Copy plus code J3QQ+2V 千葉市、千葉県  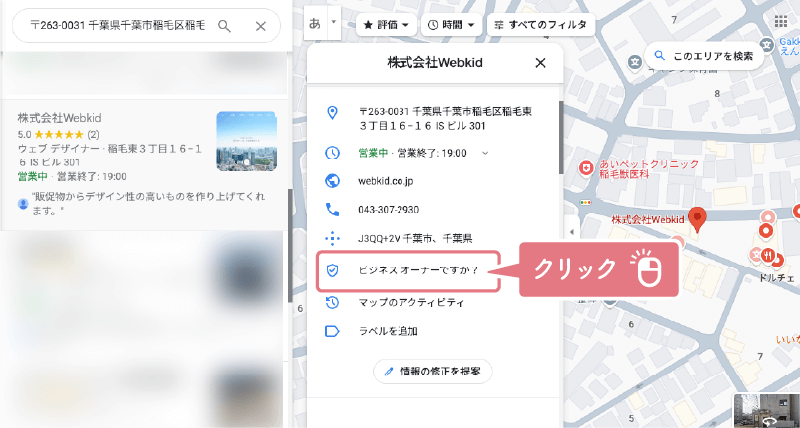415,238
